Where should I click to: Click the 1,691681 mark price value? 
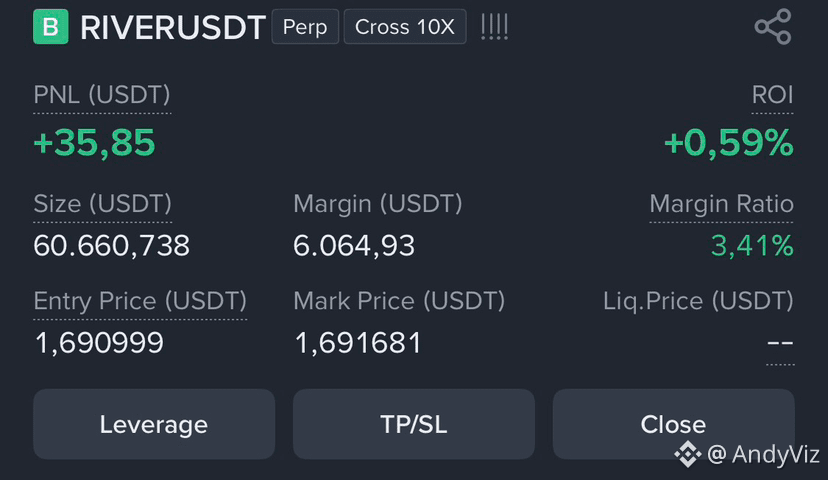358,343
